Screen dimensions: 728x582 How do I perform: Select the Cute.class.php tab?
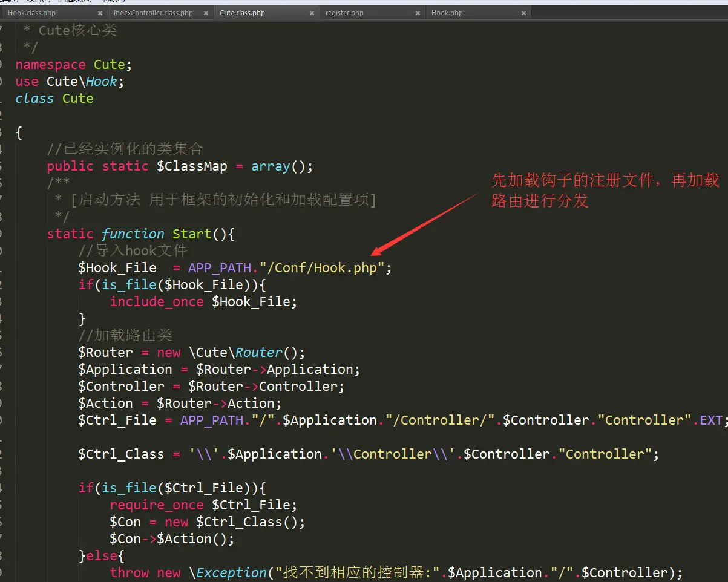tap(242, 13)
